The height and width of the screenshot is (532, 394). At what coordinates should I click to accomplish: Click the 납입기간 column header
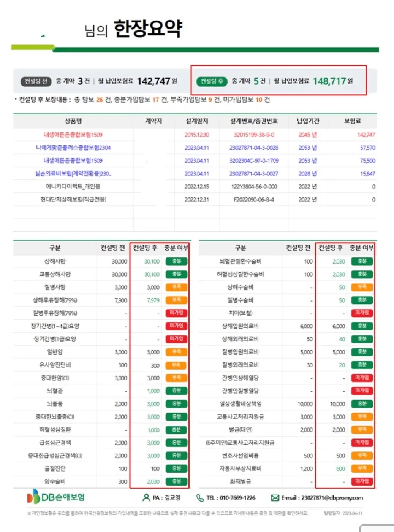coord(308,121)
